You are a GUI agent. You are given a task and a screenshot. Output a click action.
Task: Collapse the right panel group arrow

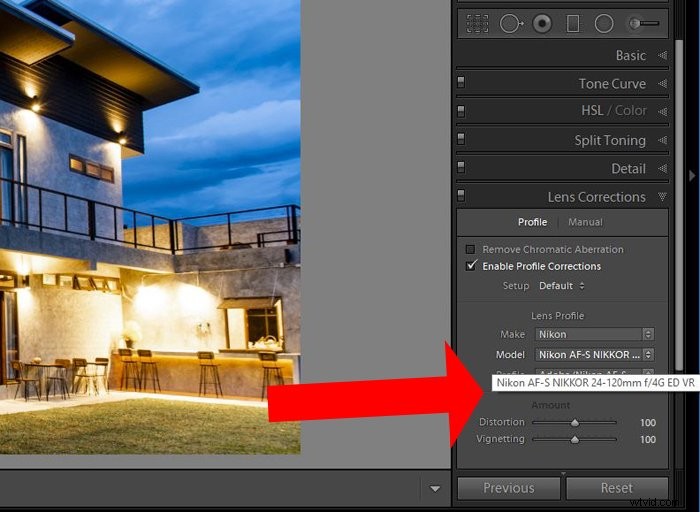[692, 175]
